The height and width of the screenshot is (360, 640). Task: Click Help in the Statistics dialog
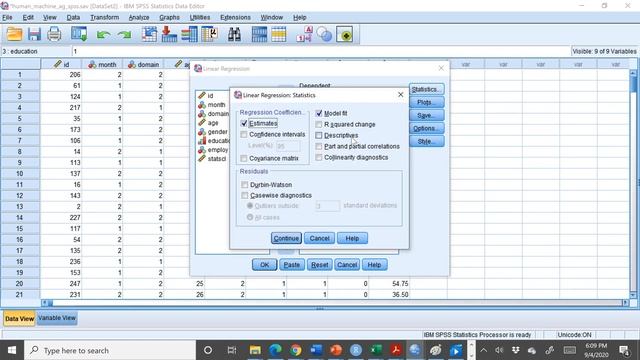coord(352,238)
